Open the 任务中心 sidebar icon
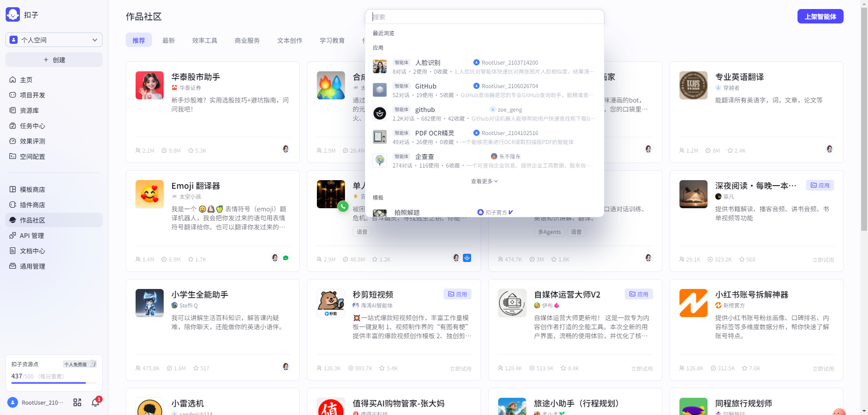Viewport: 868px width, 415px height. click(x=13, y=126)
